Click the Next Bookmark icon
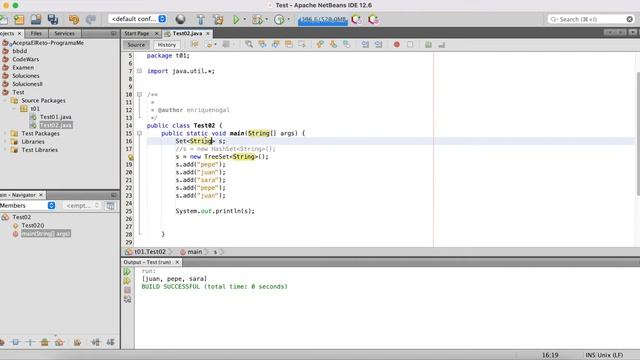640x360 pixels. [x=333, y=44]
